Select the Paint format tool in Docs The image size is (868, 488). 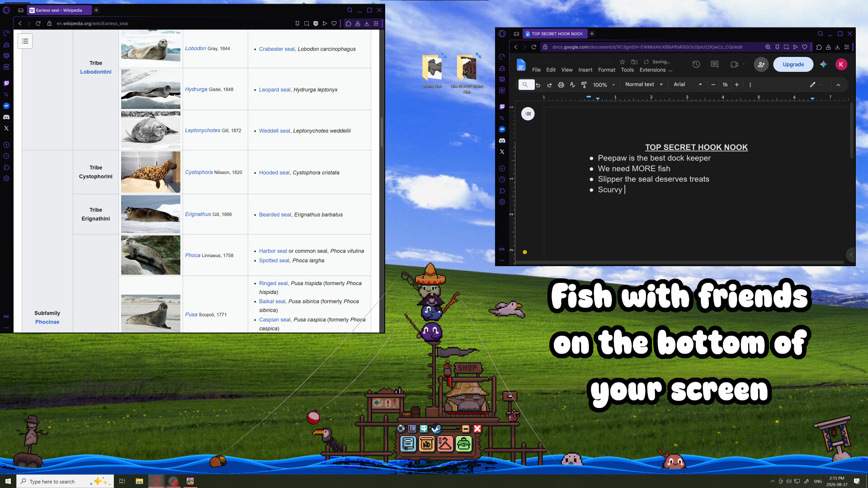pos(584,85)
